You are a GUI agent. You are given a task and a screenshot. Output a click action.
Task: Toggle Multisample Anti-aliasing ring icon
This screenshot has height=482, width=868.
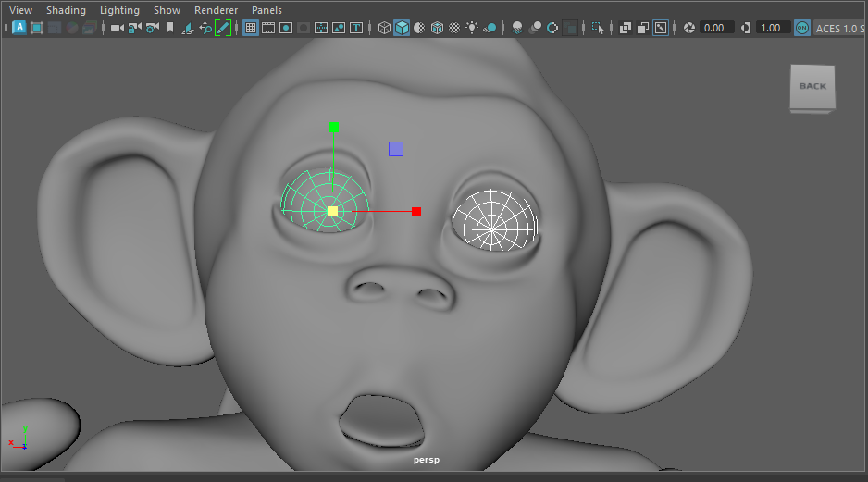[x=552, y=28]
